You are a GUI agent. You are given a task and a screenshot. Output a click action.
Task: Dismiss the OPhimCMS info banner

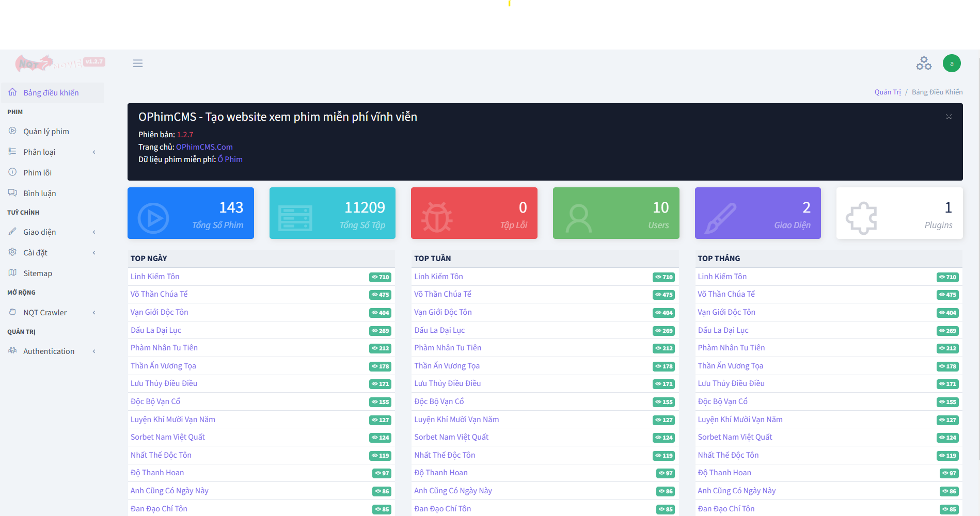point(949,117)
